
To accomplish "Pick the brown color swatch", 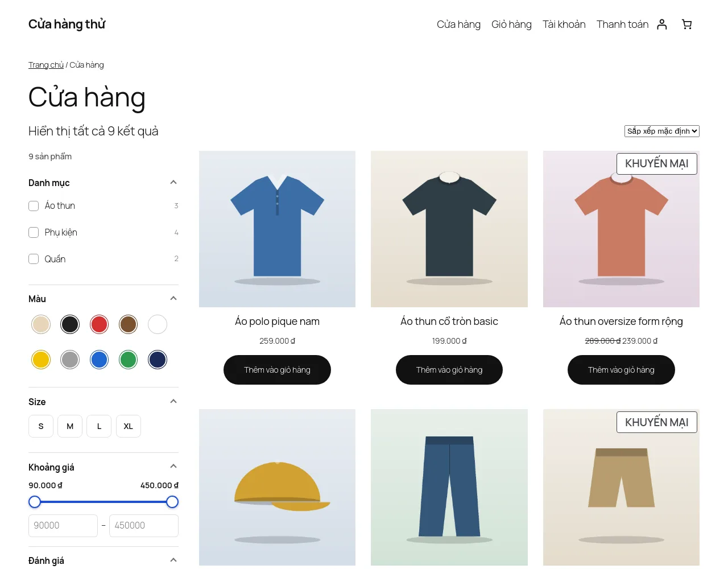I will tap(129, 324).
